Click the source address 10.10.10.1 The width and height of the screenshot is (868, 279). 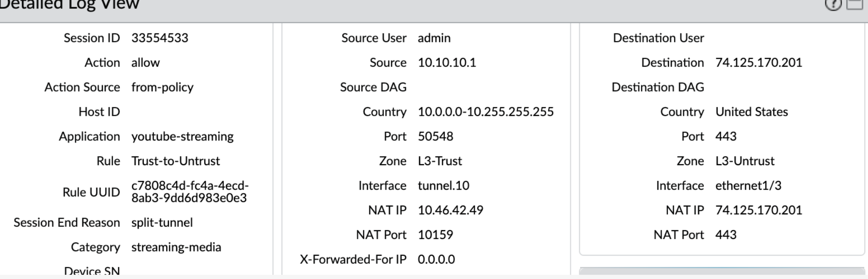pos(447,63)
